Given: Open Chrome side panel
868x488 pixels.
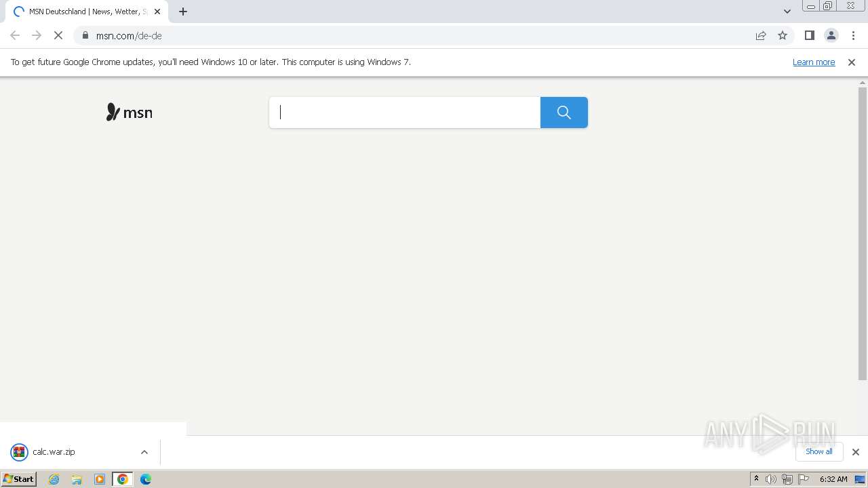Looking at the screenshot, I should (810, 35).
